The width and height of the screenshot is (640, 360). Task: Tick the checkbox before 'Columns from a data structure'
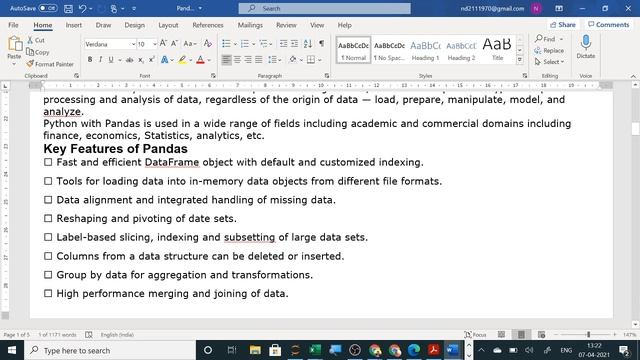(48, 256)
